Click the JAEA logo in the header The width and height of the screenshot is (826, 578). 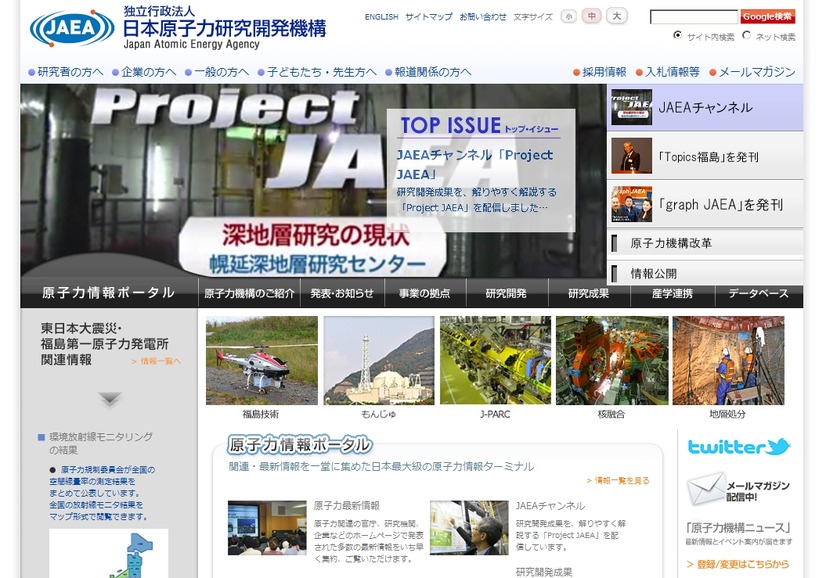[x=72, y=28]
